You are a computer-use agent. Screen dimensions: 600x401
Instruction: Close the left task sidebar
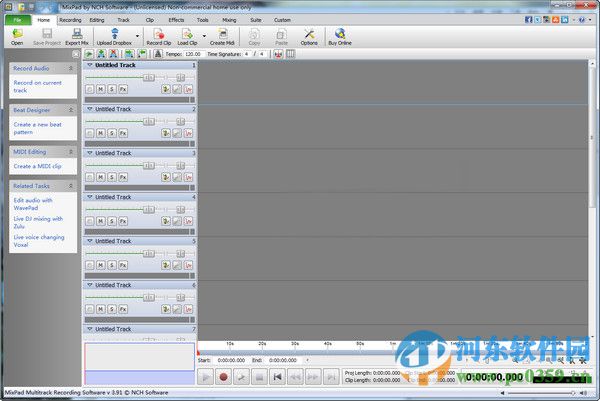point(76,54)
